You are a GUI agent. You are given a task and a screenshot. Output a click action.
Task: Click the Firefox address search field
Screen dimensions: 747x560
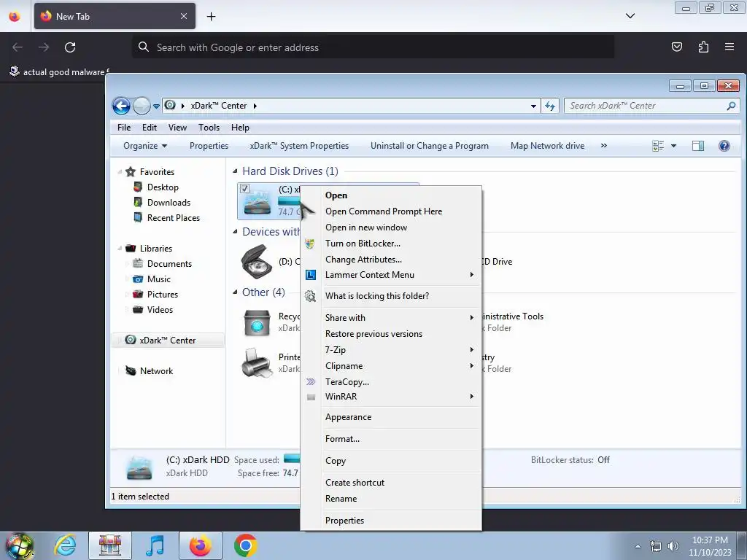tap(373, 47)
